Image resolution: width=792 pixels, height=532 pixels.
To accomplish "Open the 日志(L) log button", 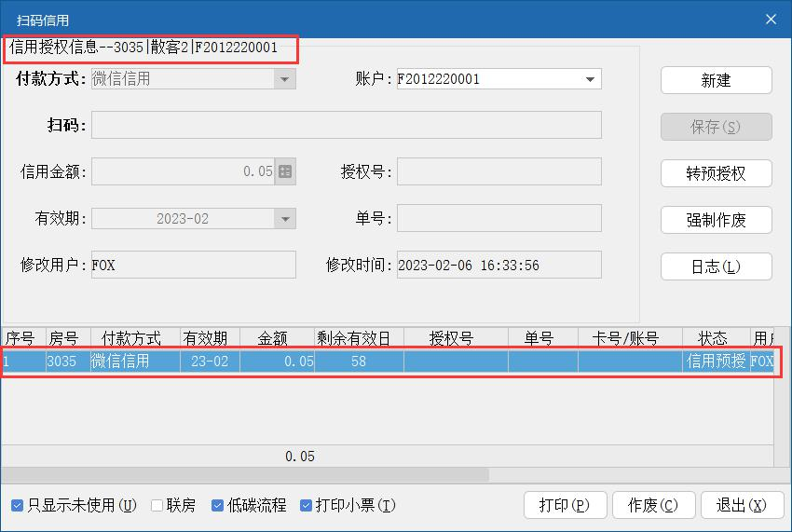I will [717, 266].
